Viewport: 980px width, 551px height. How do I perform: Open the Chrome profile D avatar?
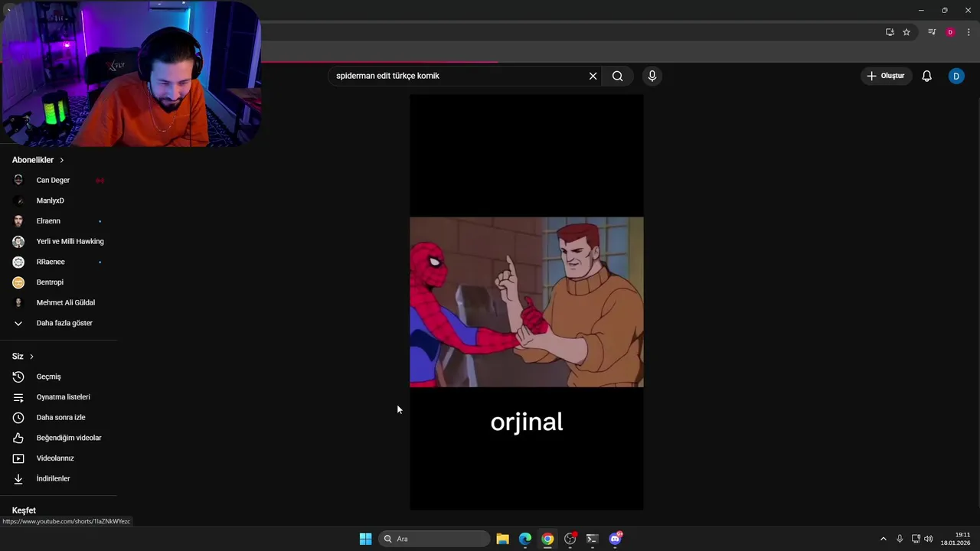tap(950, 32)
